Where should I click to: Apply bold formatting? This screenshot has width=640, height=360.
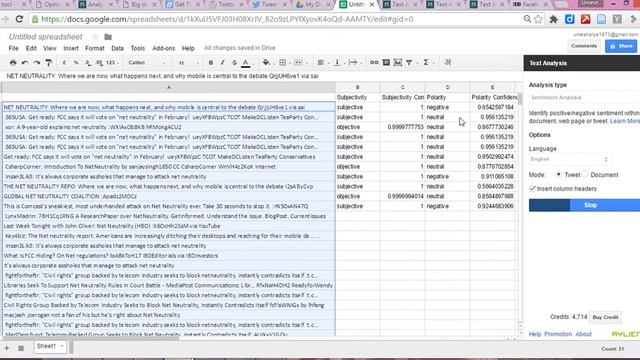click(211, 63)
